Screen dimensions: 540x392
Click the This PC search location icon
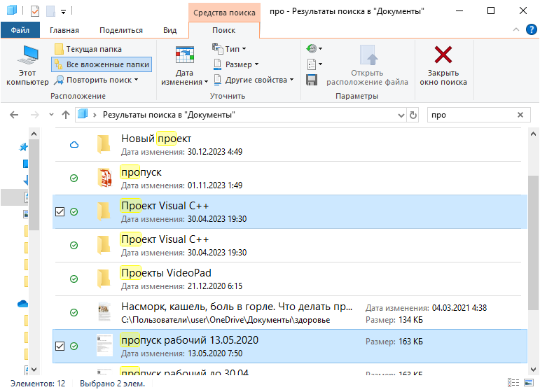click(27, 65)
